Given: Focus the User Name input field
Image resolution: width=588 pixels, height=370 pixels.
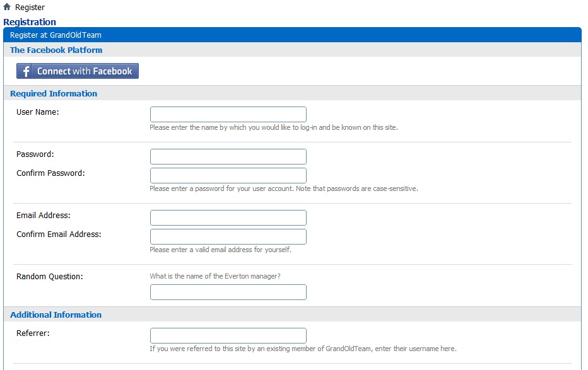Looking at the screenshot, I should [228, 114].
